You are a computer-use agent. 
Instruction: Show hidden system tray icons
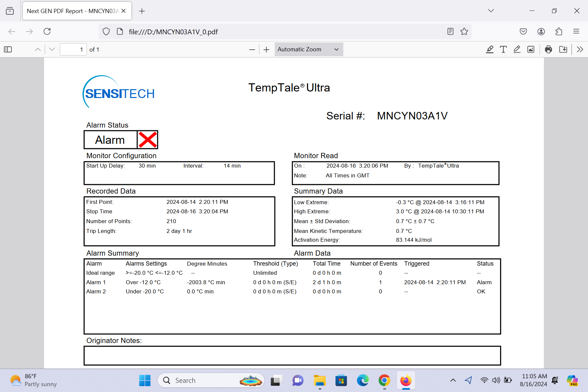[453, 380]
